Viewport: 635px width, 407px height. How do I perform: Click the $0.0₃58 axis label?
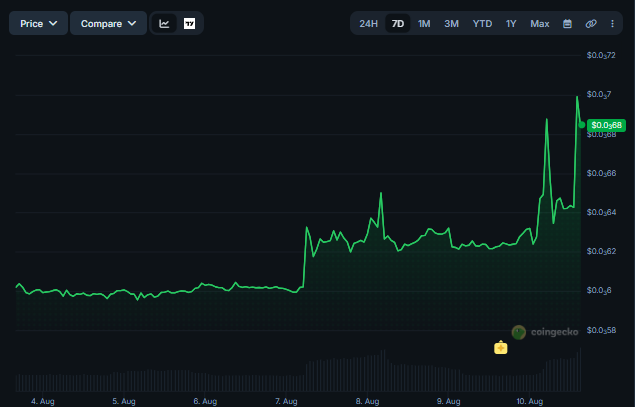point(601,330)
